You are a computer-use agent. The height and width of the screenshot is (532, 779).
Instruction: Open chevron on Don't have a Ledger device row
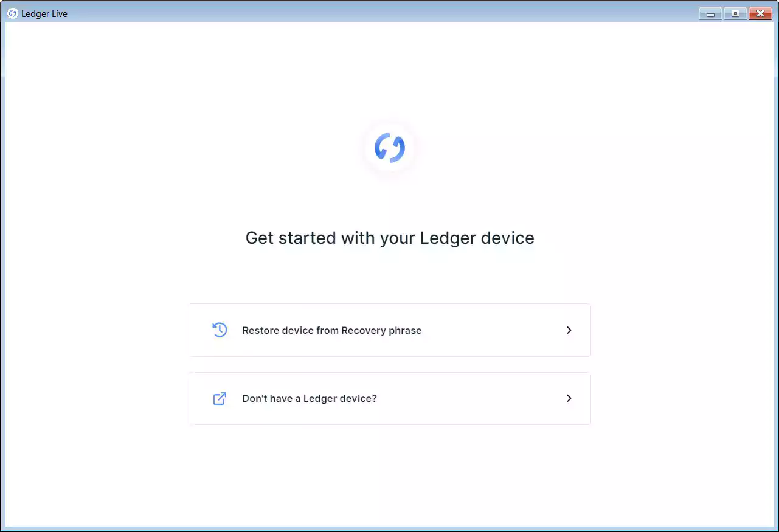[x=569, y=398]
